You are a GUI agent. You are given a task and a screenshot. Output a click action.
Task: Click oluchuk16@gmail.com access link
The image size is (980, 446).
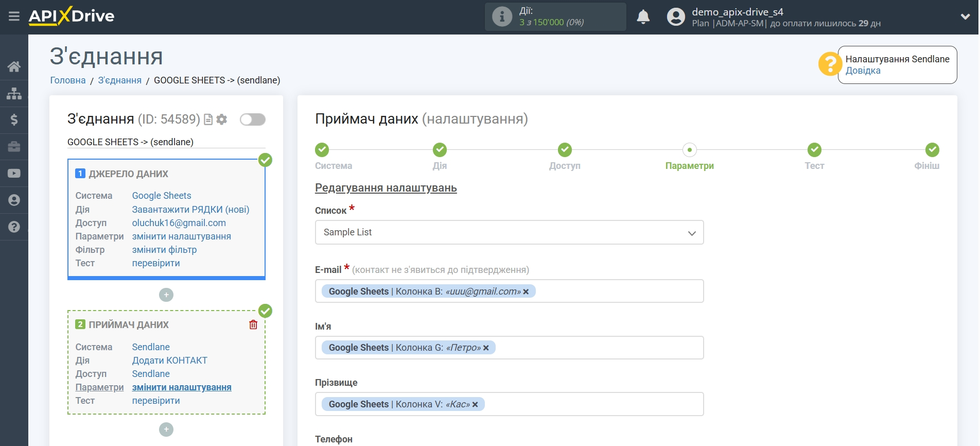coord(179,223)
